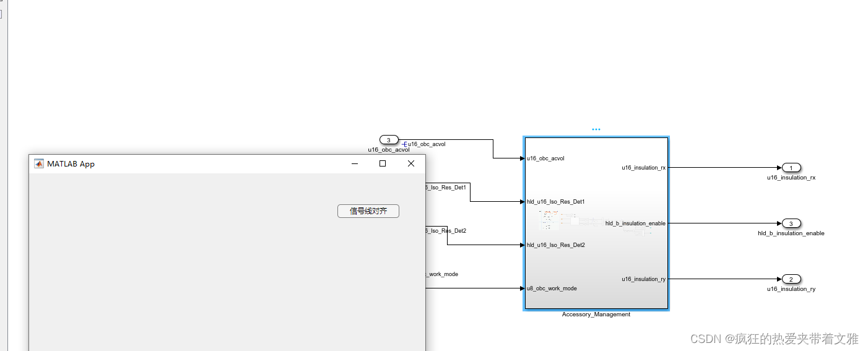Click u16_insulation_ry output label inside block
This screenshot has width=868, height=351.
click(644, 279)
